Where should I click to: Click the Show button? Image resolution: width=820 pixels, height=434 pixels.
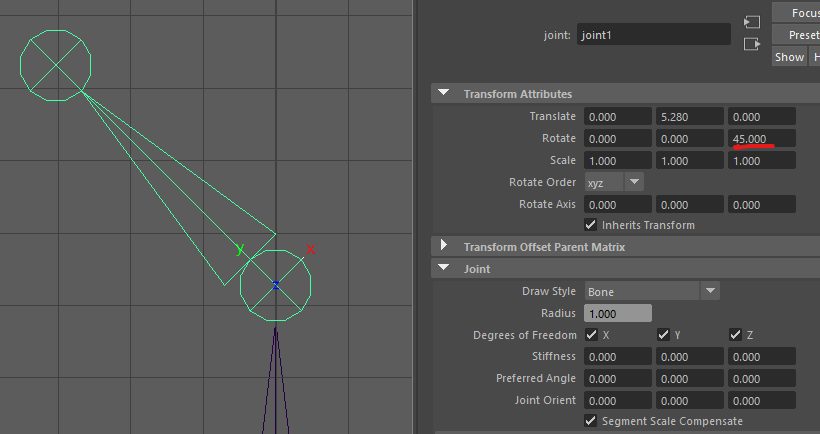788,57
